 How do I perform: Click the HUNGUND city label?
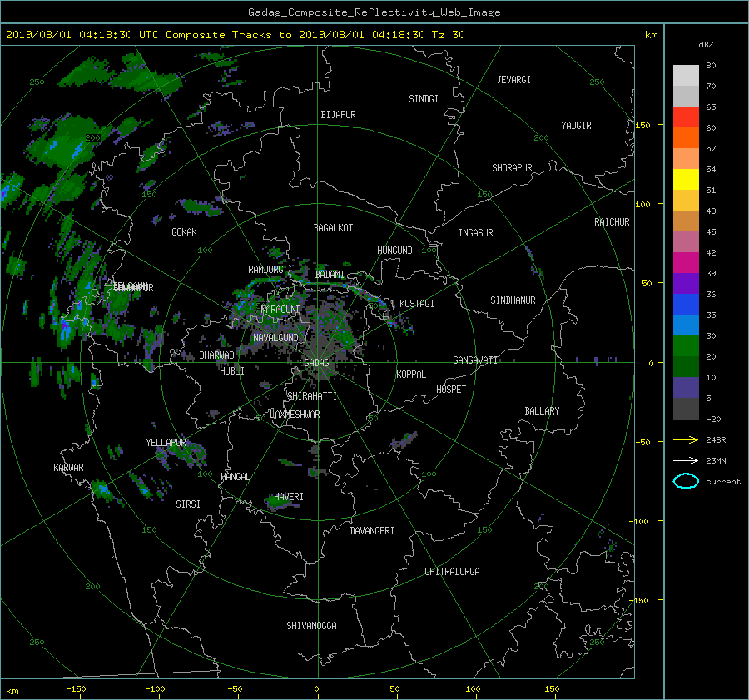(394, 251)
